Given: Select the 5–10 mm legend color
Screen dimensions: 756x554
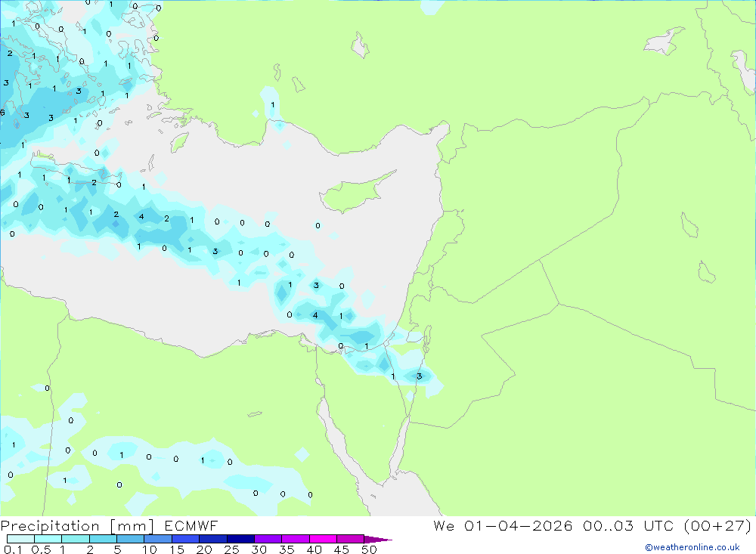Looking at the screenshot, I should click(131, 539).
